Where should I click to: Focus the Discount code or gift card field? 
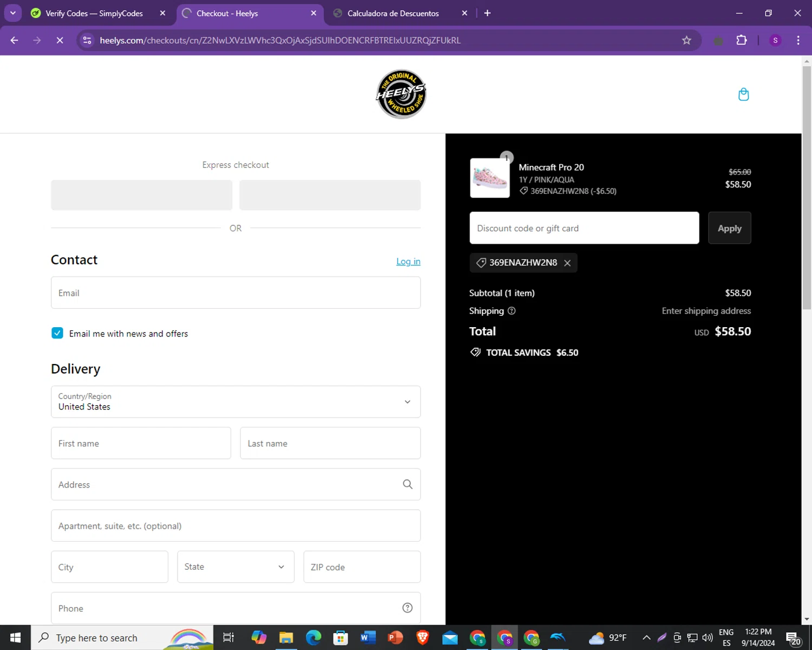pos(584,228)
